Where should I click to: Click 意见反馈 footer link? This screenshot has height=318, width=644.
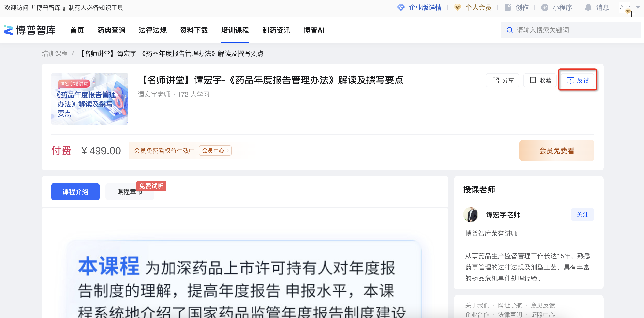543,305
